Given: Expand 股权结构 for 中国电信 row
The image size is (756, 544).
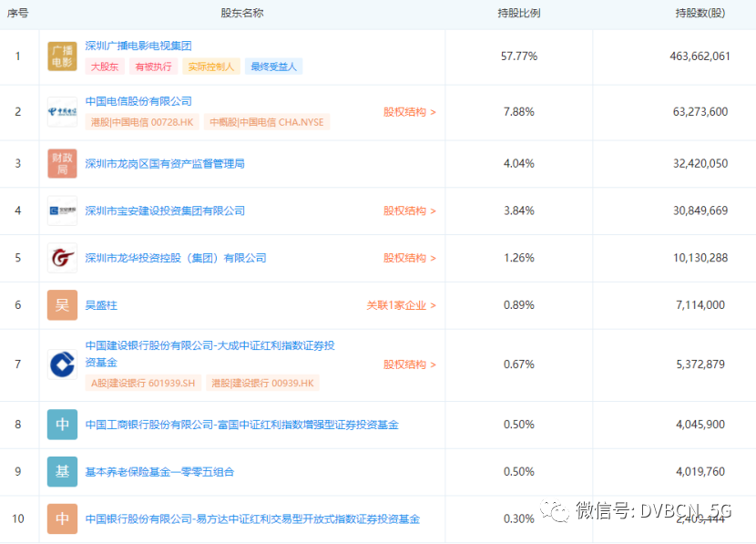Looking at the screenshot, I should point(409,112).
